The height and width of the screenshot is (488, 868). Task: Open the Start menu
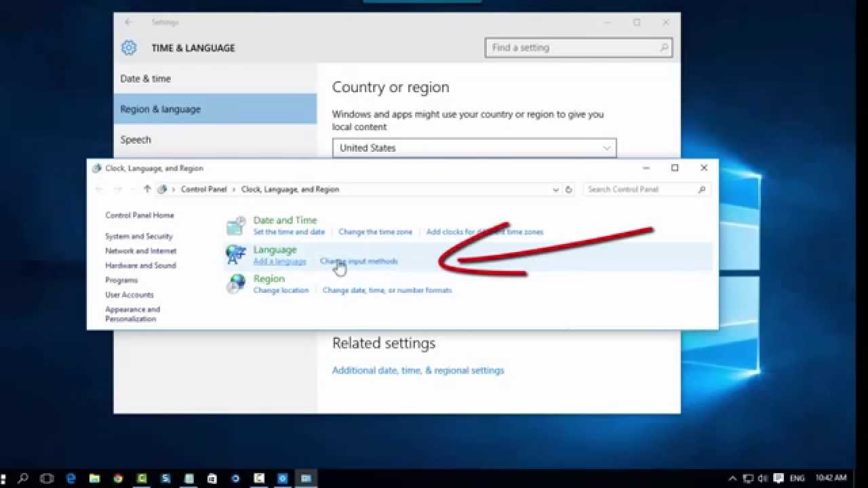coord(4,478)
